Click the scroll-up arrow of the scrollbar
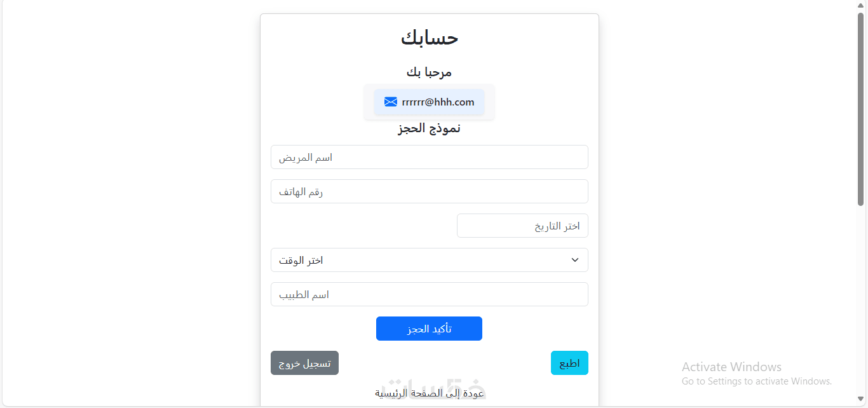The width and height of the screenshot is (868, 408). tap(861, 5)
